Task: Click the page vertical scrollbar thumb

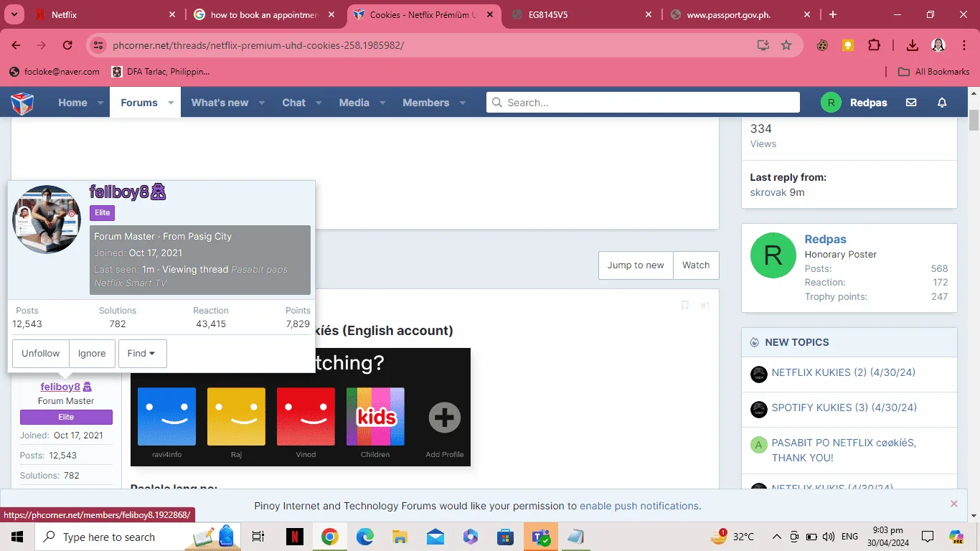Action: 974,120
